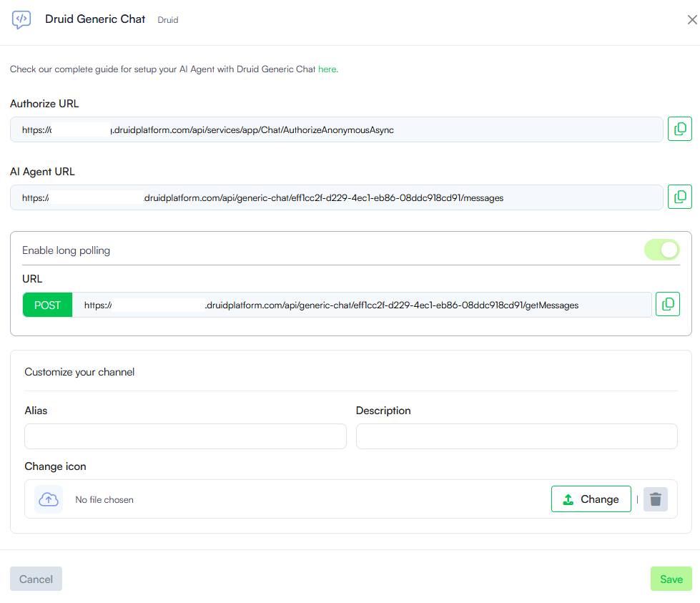The image size is (700, 603).
Task: Click the 'Change icon' label
Action: point(55,466)
